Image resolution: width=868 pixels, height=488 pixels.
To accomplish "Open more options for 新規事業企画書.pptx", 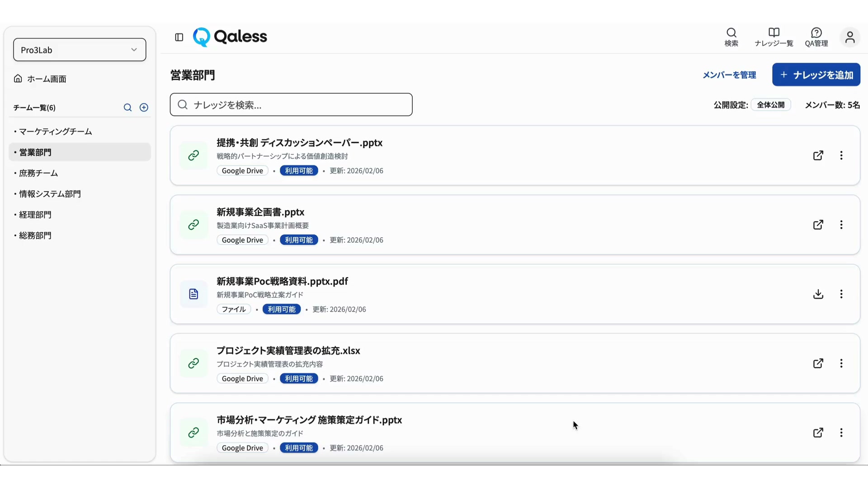I will point(841,225).
